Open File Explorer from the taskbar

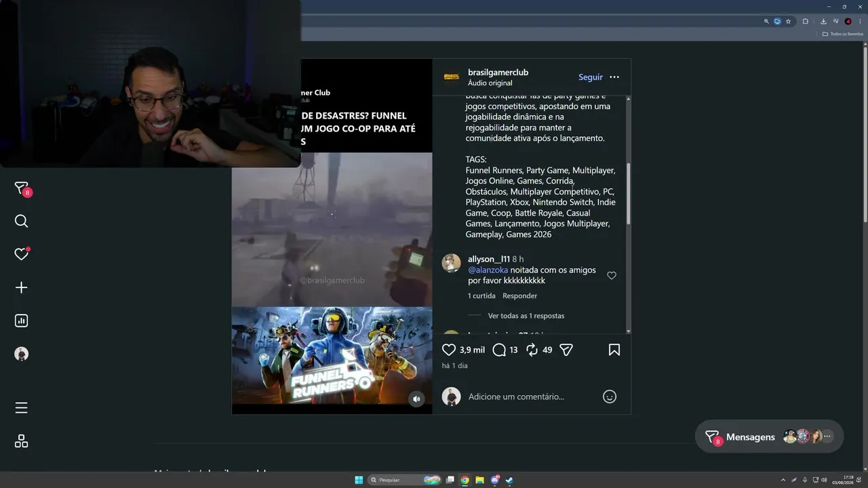pos(479,480)
